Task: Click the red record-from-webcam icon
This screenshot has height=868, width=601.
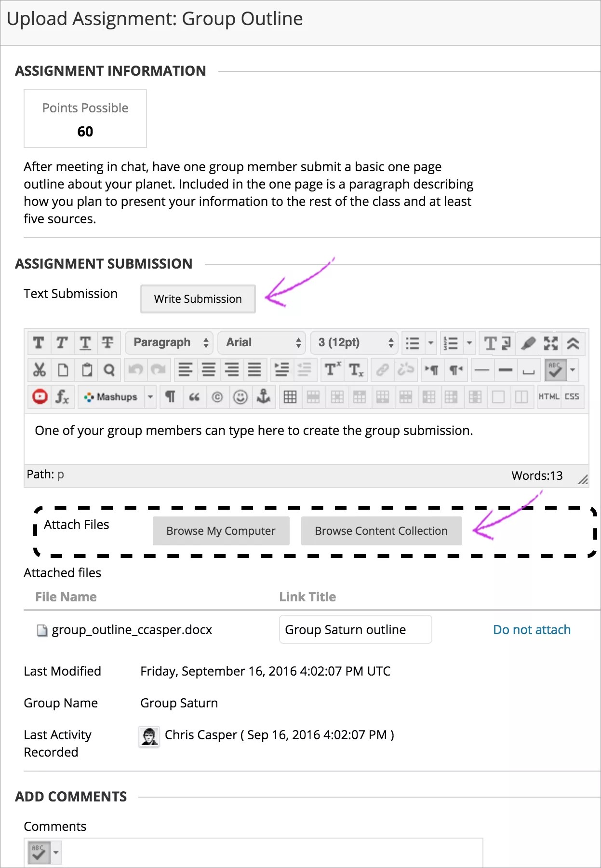Action: click(x=40, y=397)
